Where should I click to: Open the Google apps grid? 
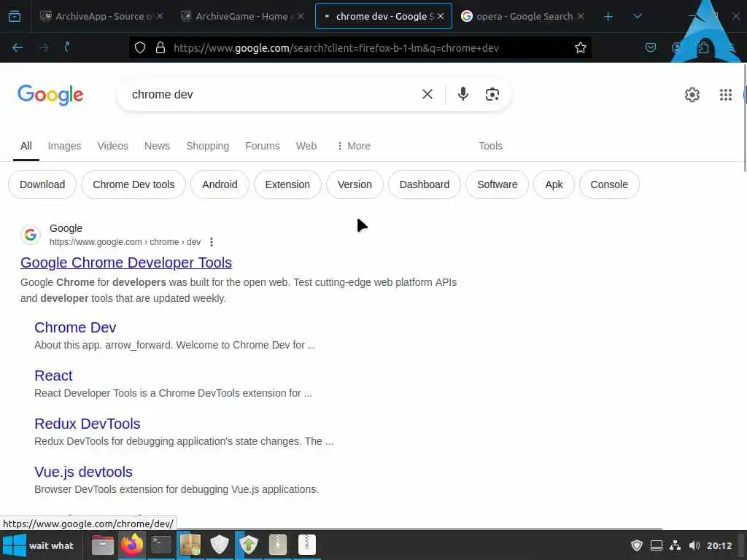tap(726, 95)
